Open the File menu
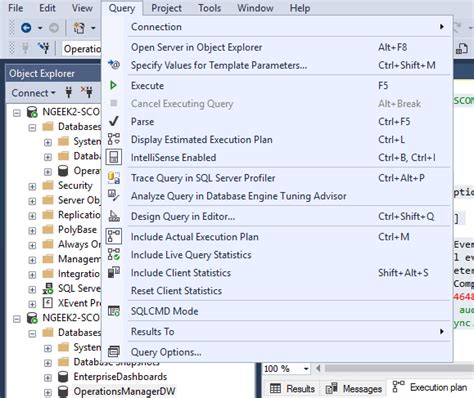The height and width of the screenshot is (398, 474). 16,8
